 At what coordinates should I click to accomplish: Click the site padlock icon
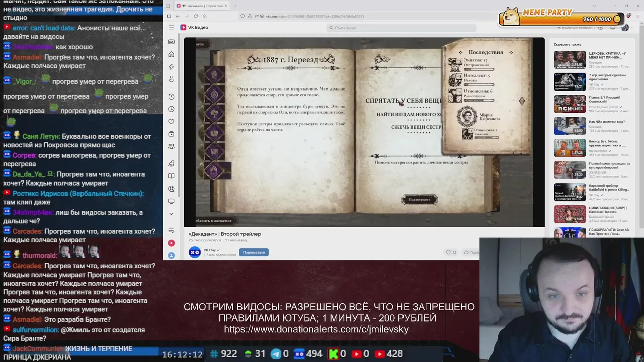click(x=250, y=16)
